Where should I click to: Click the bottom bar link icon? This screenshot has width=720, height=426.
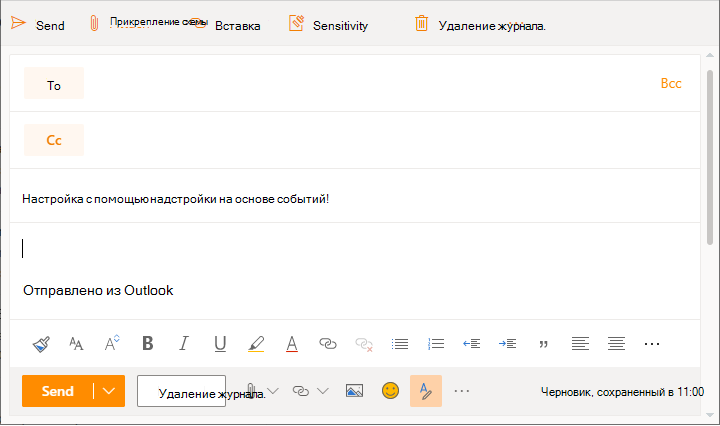pos(301,391)
